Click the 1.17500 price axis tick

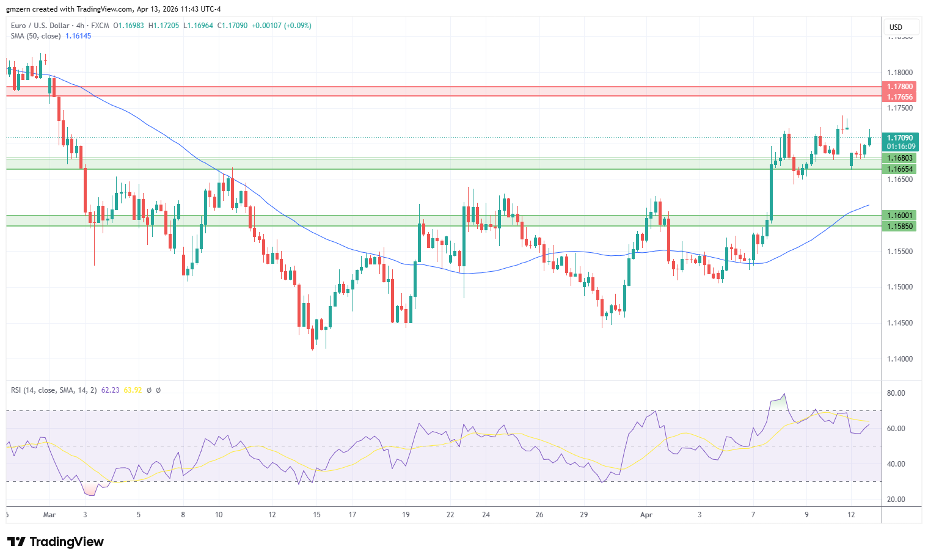pos(900,108)
